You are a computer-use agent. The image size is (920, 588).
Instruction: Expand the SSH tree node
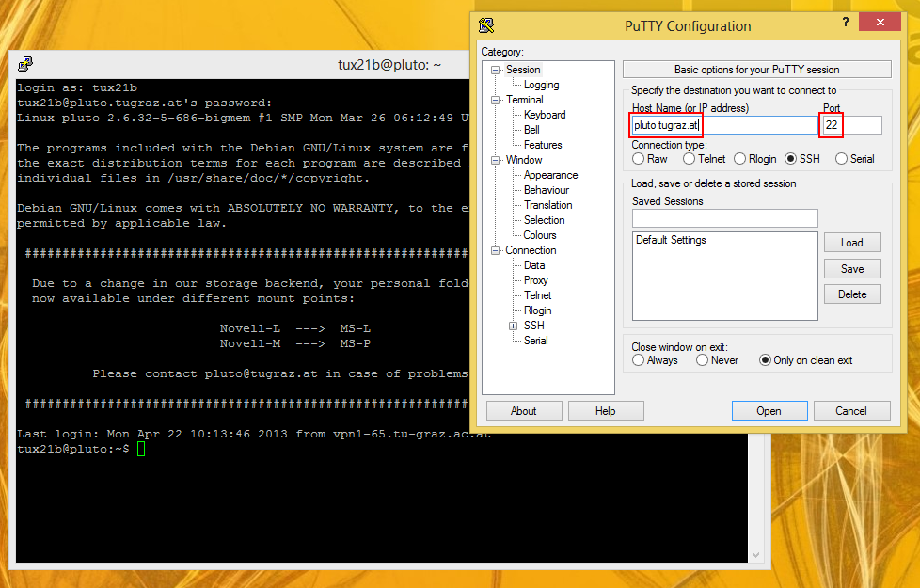[513, 326]
